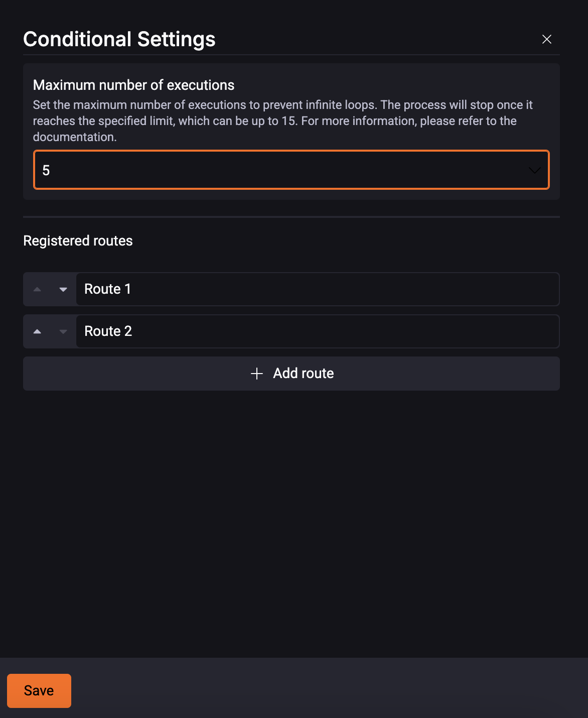Image resolution: width=588 pixels, height=718 pixels.
Task: Open the maximum number of executions dropdown
Action: pyautogui.click(x=291, y=170)
